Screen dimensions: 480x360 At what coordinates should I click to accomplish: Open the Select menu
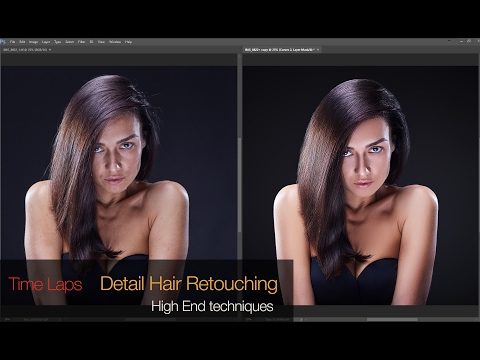click(69, 42)
